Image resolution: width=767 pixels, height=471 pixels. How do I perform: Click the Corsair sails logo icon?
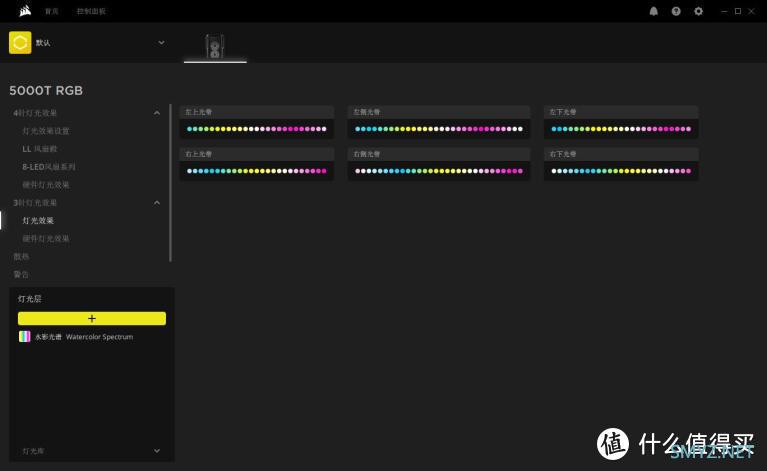tap(25, 11)
